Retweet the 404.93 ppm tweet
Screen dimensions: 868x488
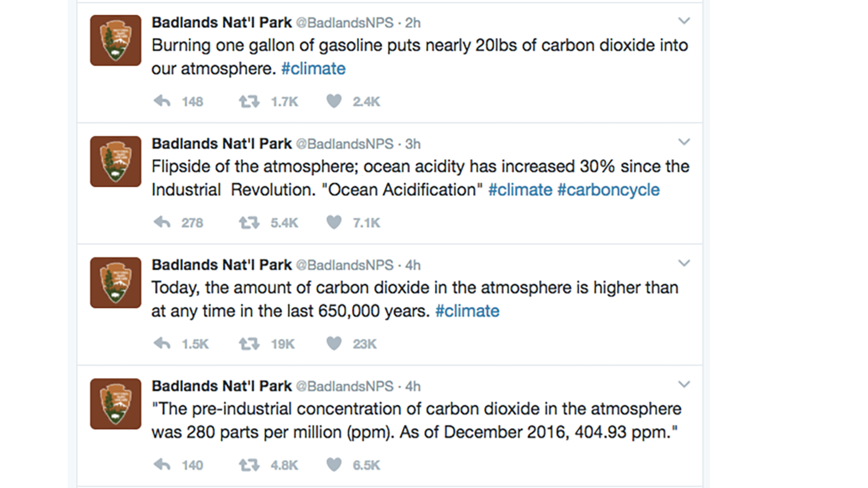click(x=249, y=465)
